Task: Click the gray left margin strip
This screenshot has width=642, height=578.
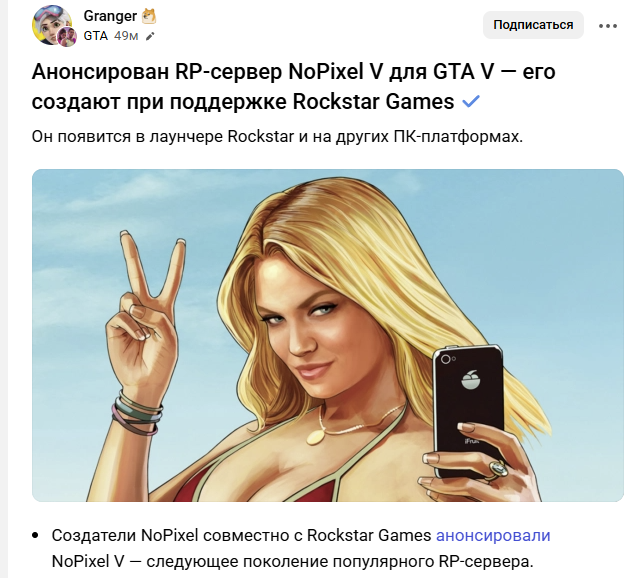Action: tap(4, 289)
